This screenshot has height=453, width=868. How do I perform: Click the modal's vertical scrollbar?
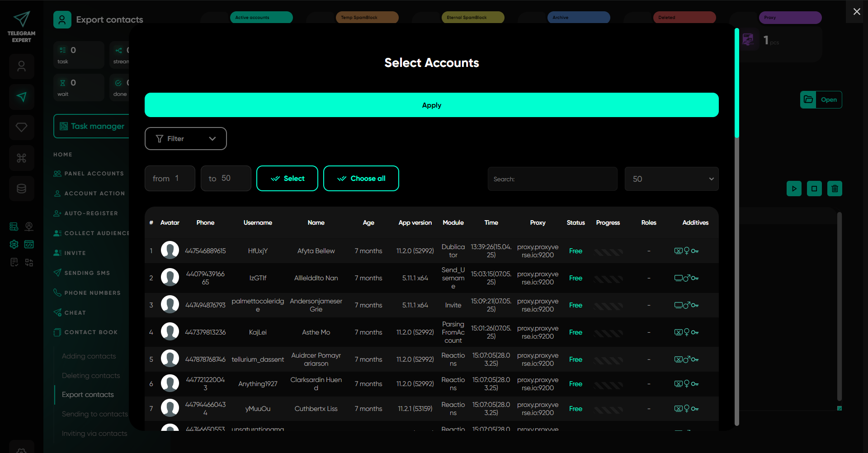(x=736, y=226)
